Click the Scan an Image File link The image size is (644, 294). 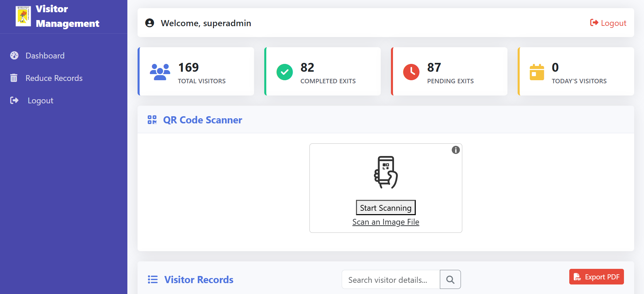pyautogui.click(x=386, y=222)
